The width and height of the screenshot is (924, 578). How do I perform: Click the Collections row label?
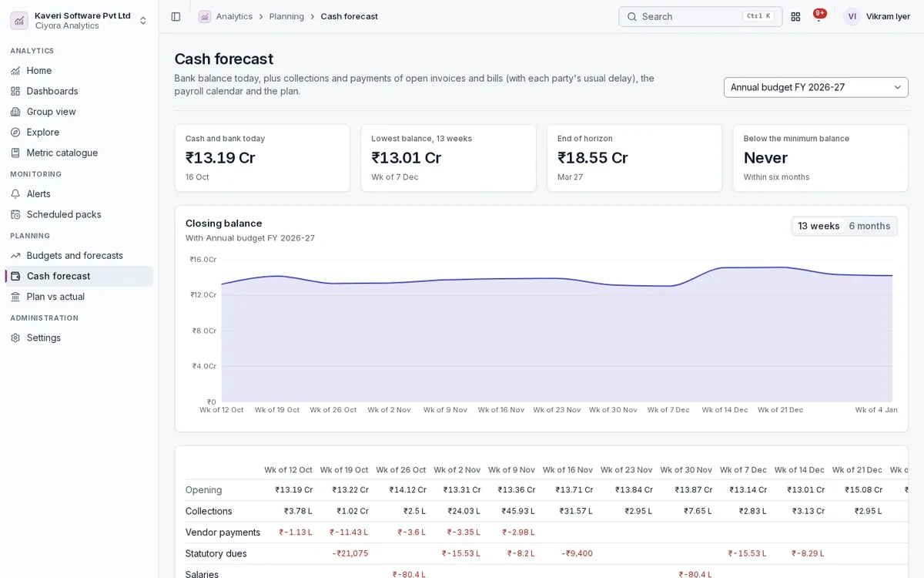pos(209,511)
